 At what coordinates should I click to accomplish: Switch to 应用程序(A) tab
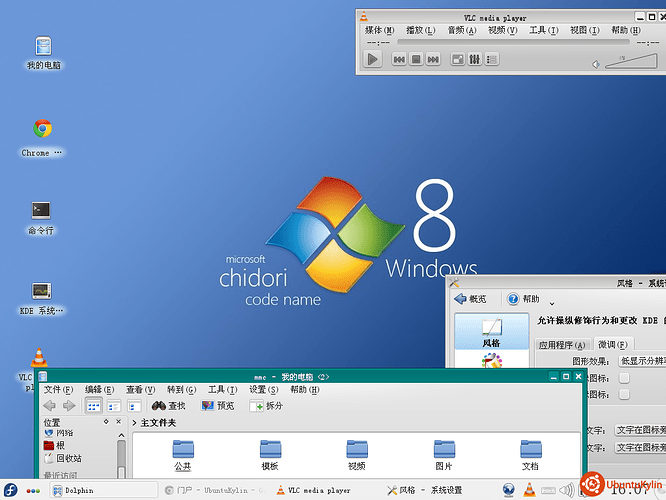[x=562, y=345]
